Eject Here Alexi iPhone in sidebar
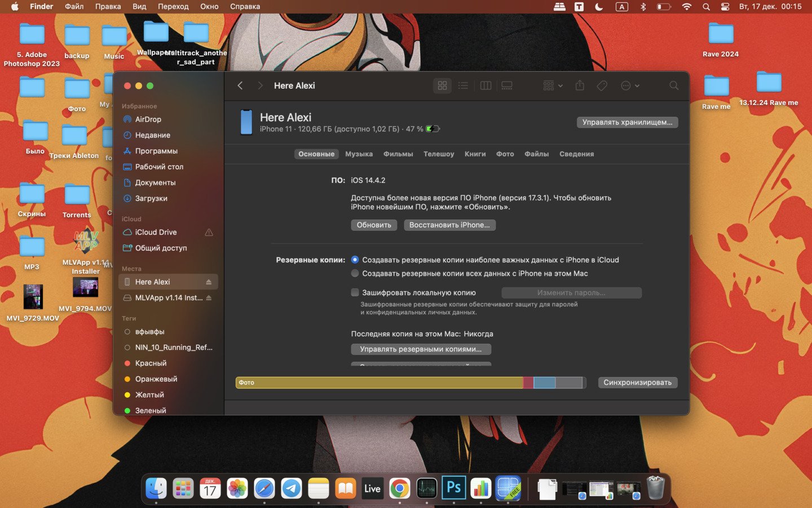Image resolution: width=812 pixels, height=508 pixels. pyautogui.click(x=209, y=282)
